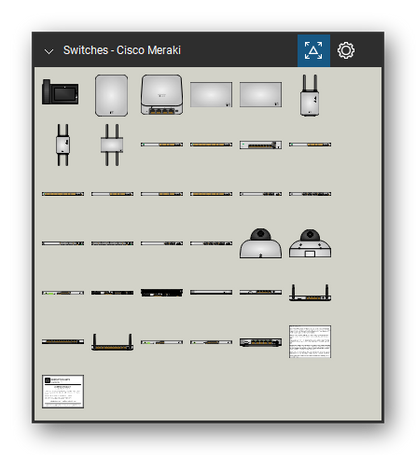Open the library settings gear

pyautogui.click(x=346, y=51)
